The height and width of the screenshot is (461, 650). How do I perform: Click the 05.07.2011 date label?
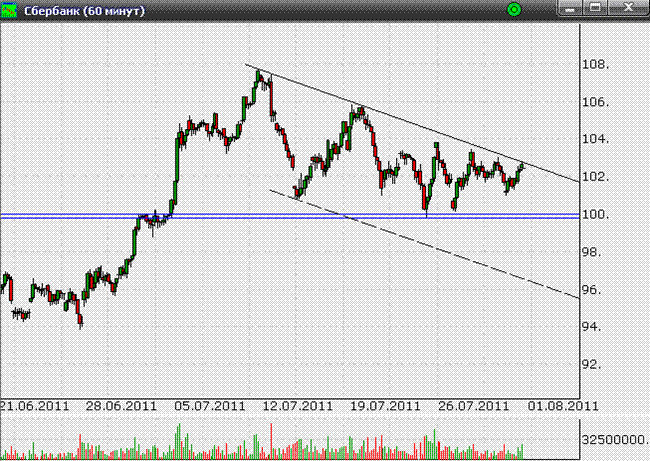(x=210, y=405)
